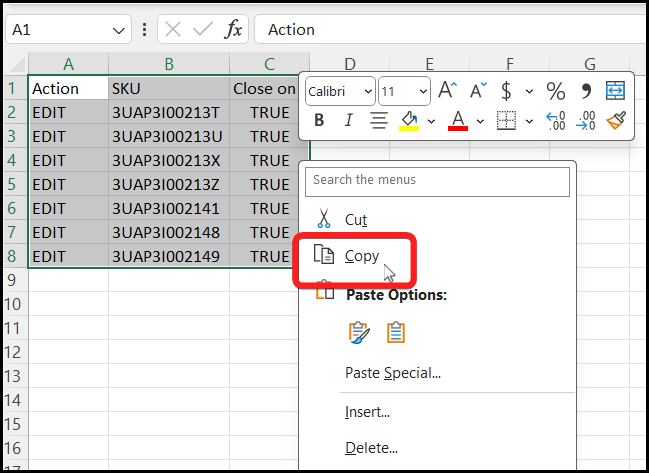
Task: Click the Format Painter brush icon
Action: [x=616, y=121]
